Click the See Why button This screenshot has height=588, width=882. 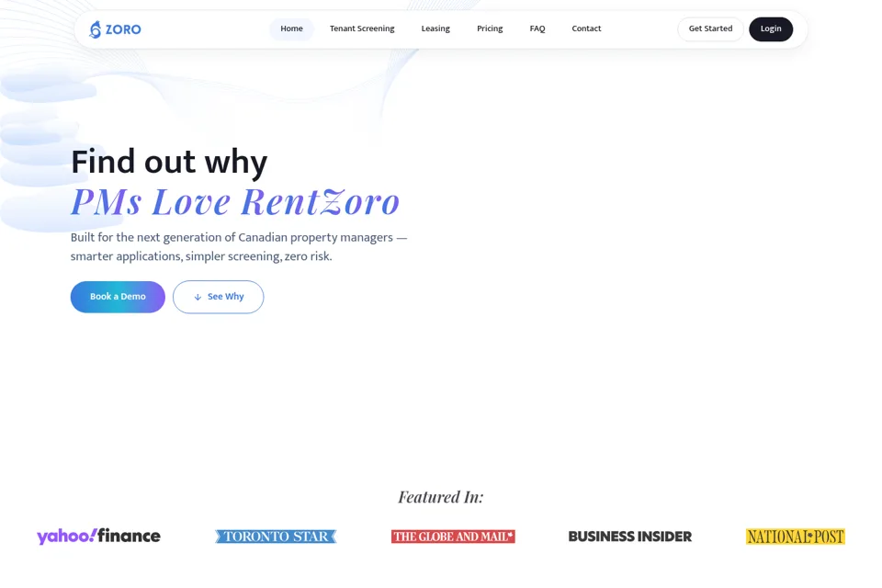coord(219,297)
